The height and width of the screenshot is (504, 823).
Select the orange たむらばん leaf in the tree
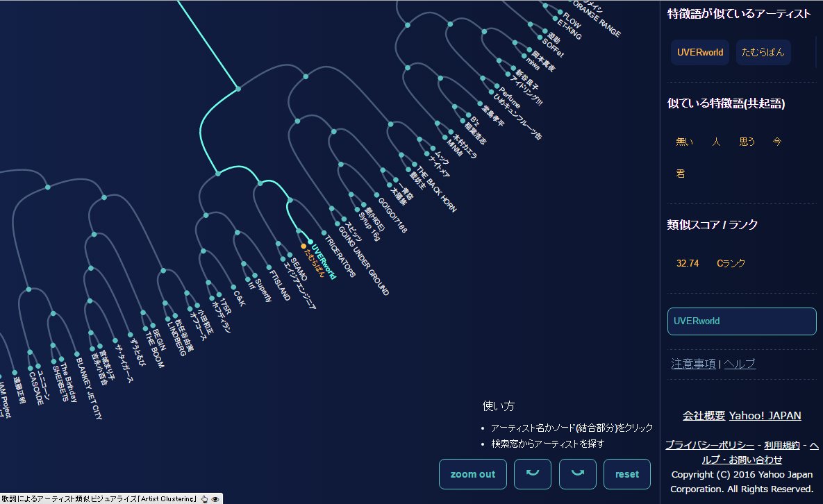pos(314,262)
